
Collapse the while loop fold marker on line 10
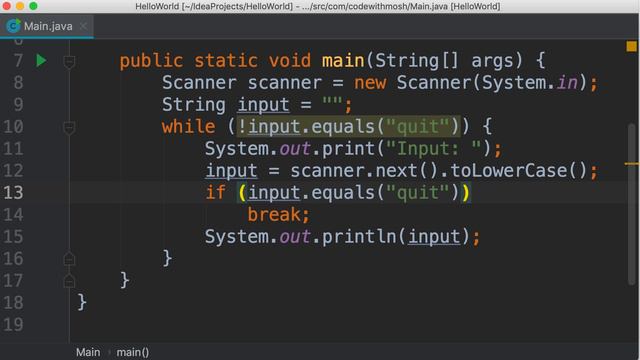[x=69, y=128]
